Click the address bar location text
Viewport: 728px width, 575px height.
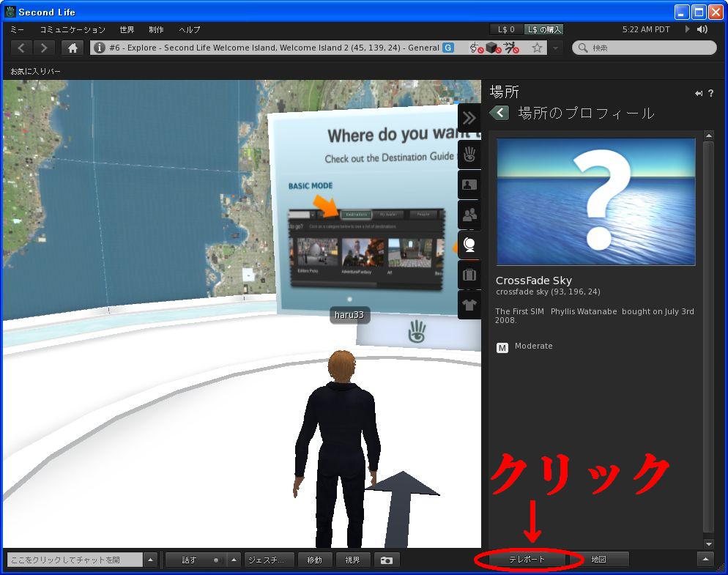coord(275,48)
